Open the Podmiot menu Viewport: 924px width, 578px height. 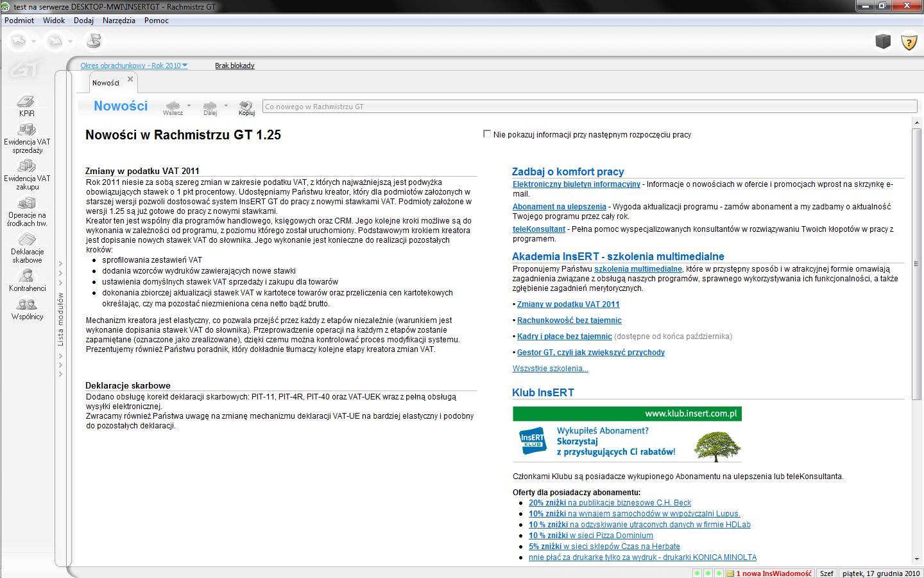pyautogui.click(x=19, y=20)
